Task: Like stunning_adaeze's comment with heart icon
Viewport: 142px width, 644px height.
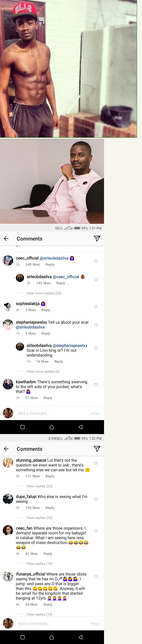Action: (x=96, y=463)
